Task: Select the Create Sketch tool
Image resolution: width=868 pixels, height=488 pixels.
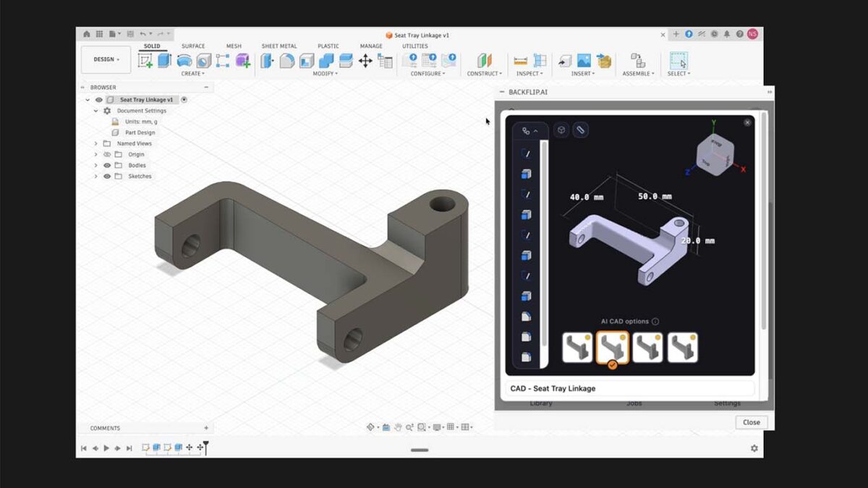Action: [145, 61]
